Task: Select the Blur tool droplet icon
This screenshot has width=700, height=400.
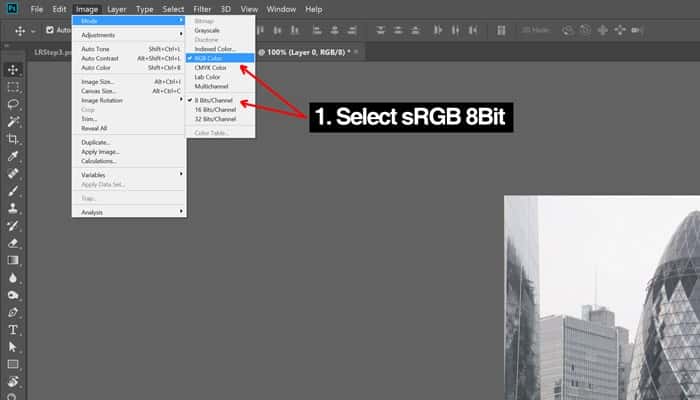Action: [13, 278]
